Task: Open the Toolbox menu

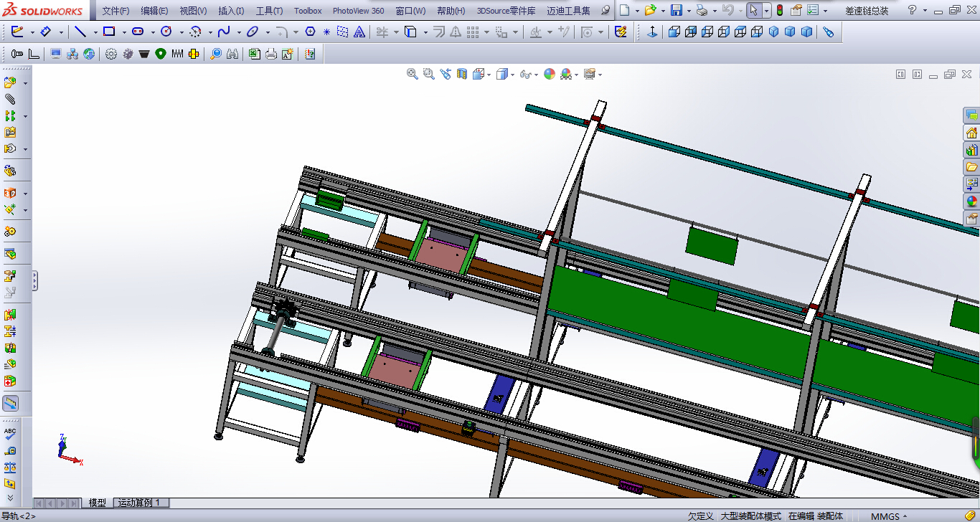Action: click(x=308, y=11)
